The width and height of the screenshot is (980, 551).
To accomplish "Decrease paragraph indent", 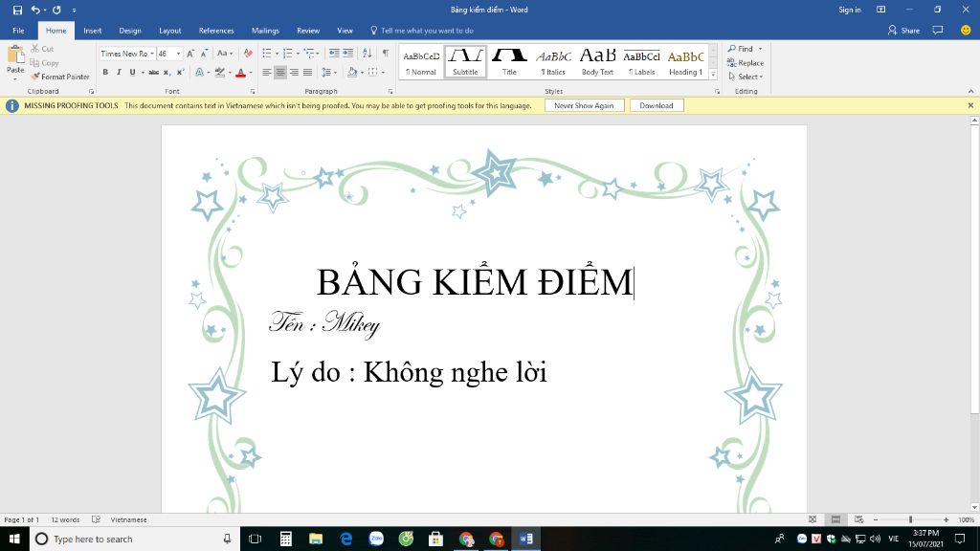I will click(334, 54).
